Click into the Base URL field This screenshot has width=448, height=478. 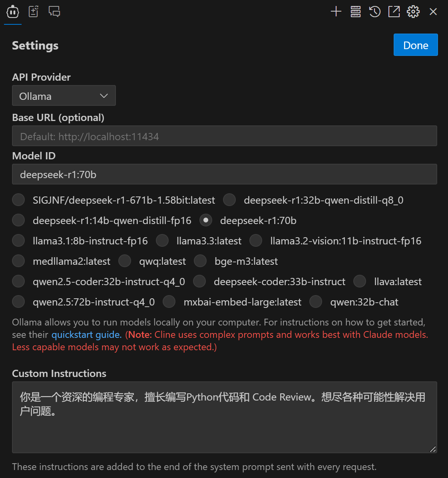click(x=225, y=136)
